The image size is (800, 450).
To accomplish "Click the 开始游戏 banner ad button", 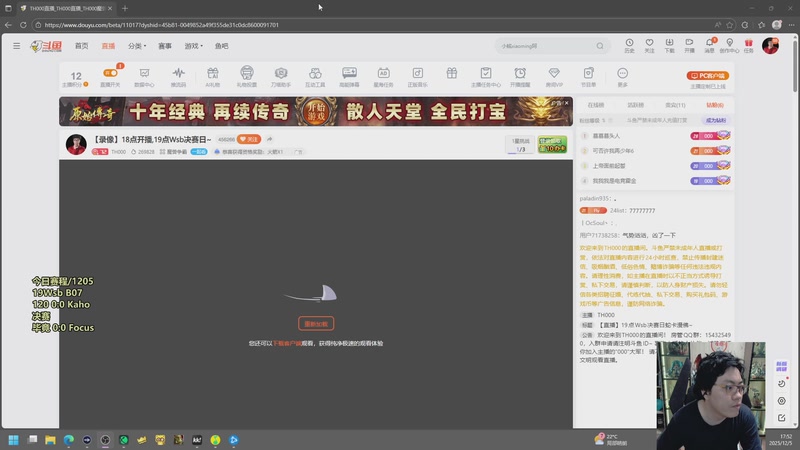I will coord(316,111).
